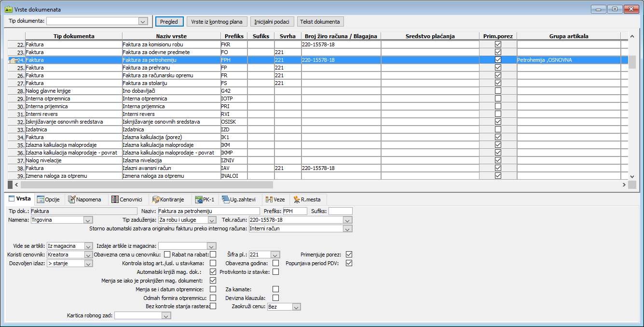Open the Kontiranje tab icon
Screen dimensions: 644x327
coord(156,199)
